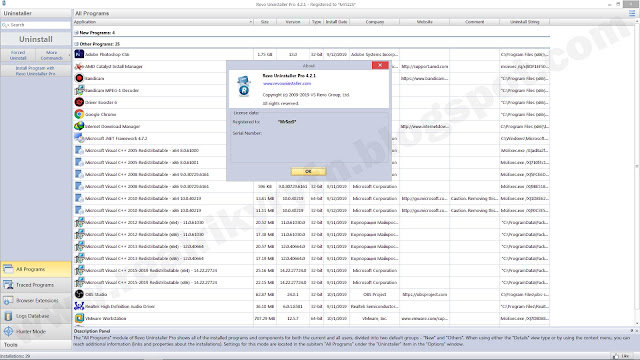Switch to All Programs module

click(x=36, y=269)
